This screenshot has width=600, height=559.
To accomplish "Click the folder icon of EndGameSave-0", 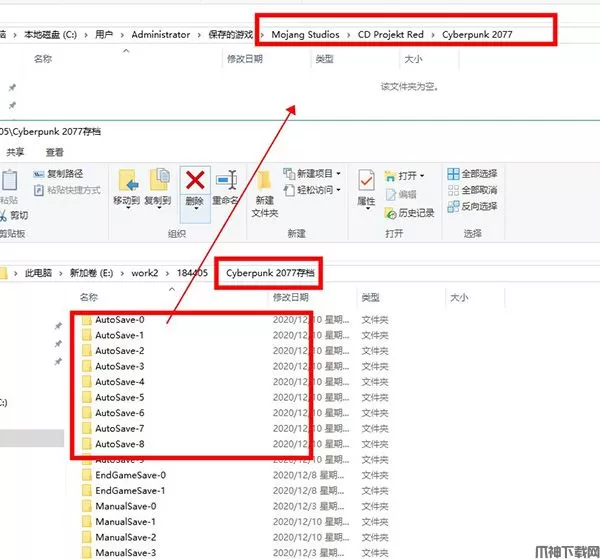I will point(87,475).
